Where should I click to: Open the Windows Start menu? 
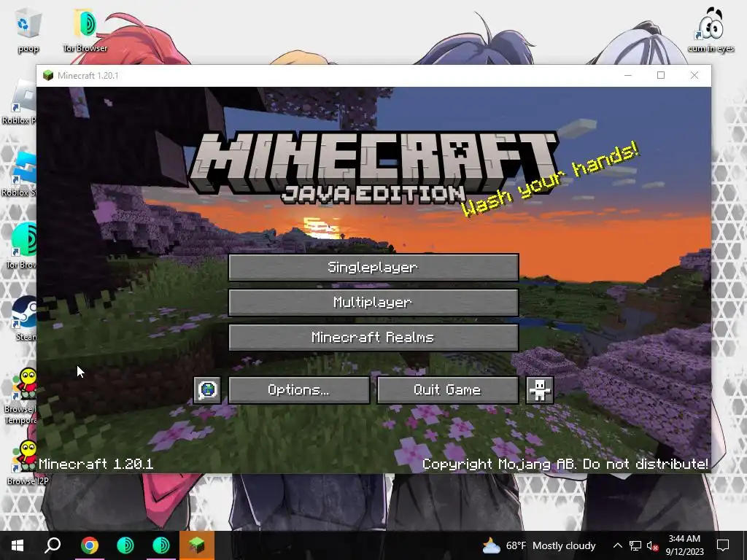point(18,545)
